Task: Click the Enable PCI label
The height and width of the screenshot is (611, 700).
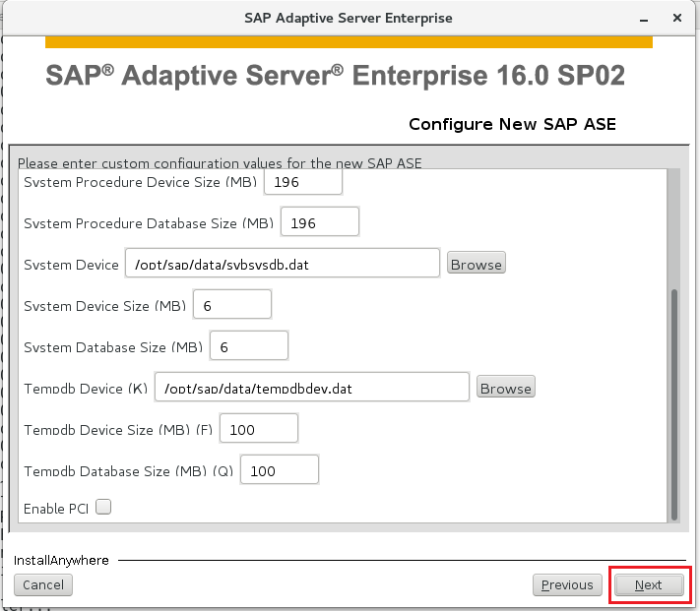Action: (x=56, y=509)
